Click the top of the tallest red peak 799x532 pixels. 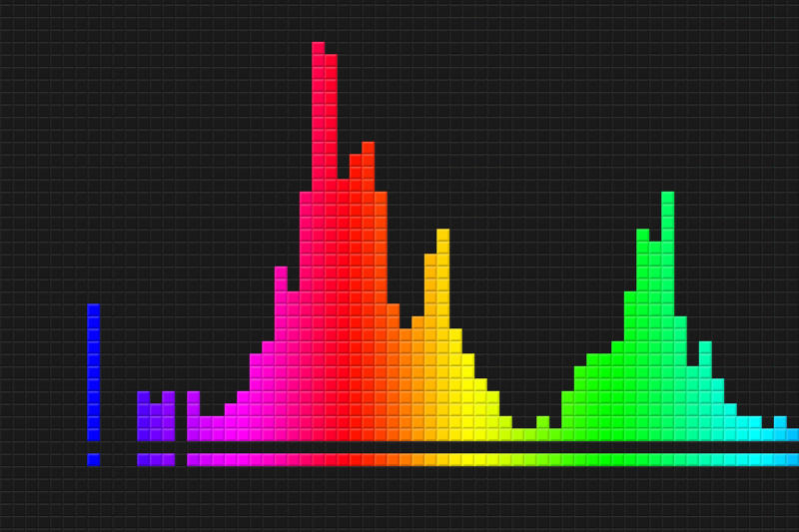point(318,48)
